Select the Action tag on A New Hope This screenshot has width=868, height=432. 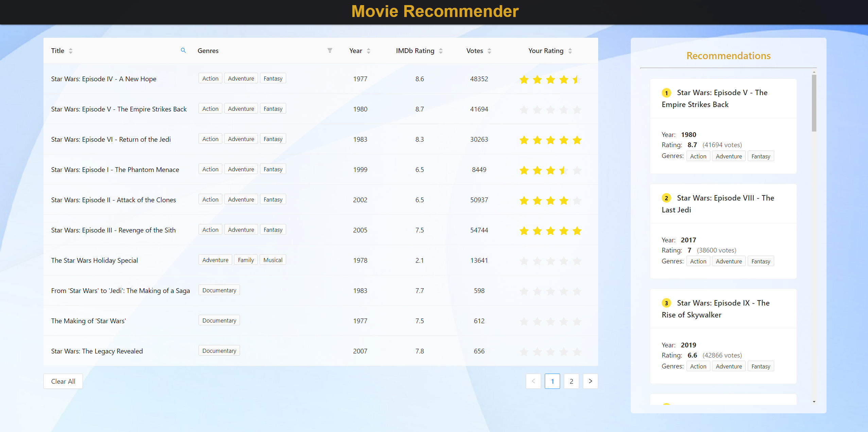click(x=210, y=78)
